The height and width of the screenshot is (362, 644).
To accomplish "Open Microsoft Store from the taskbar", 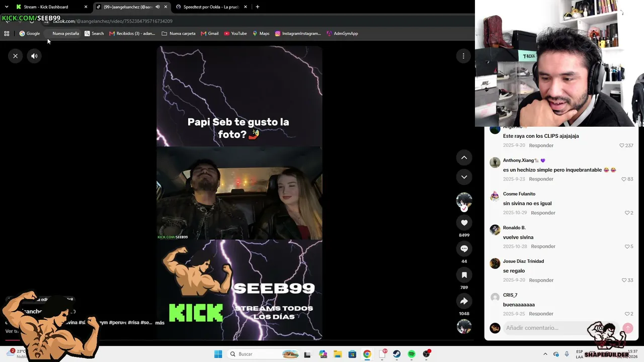I will (352, 354).
